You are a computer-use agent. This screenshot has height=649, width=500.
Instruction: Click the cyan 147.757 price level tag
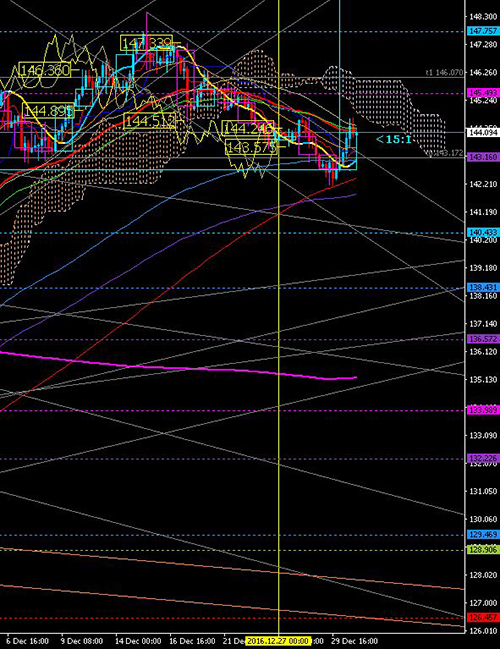[x=483, y=31]
